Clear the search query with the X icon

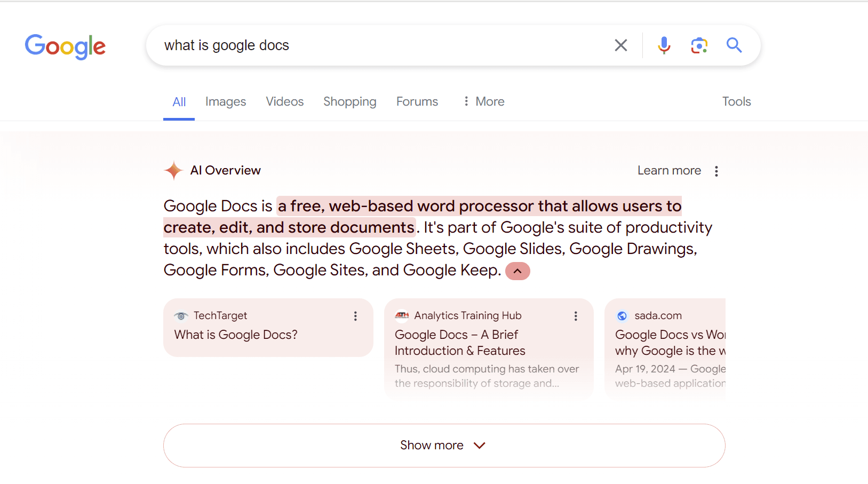tap(620, 45)
